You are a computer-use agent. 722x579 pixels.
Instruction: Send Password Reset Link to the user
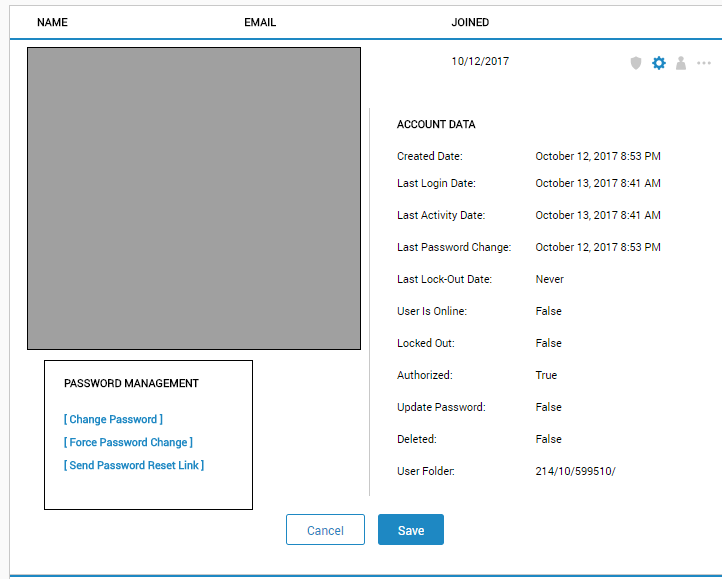134,465
